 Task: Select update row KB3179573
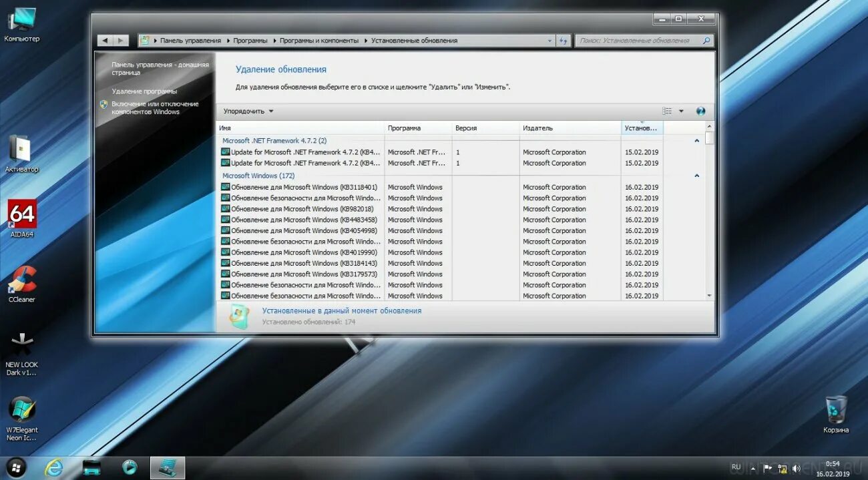441,274
